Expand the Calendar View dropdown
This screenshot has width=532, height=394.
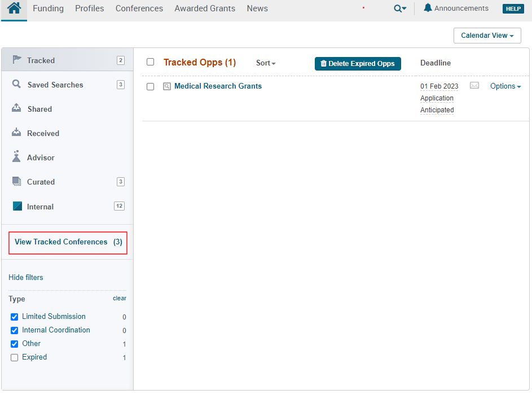(487, 36)
